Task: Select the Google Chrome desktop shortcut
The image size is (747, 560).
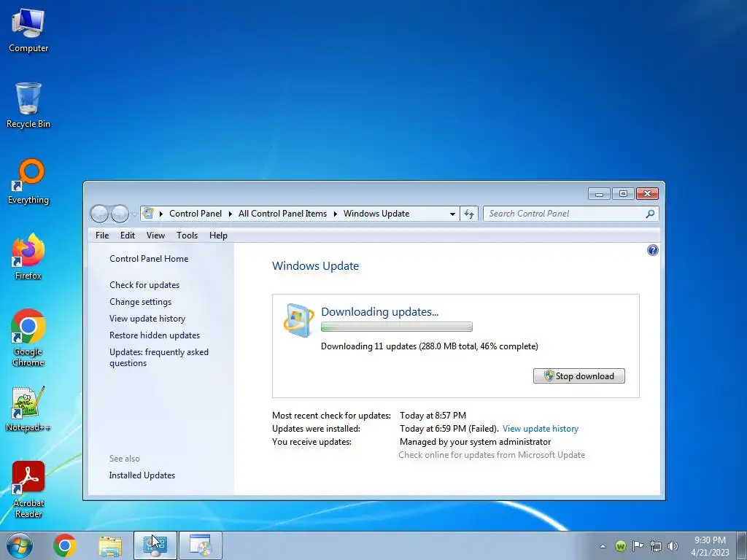Action: tap(28, 338)
